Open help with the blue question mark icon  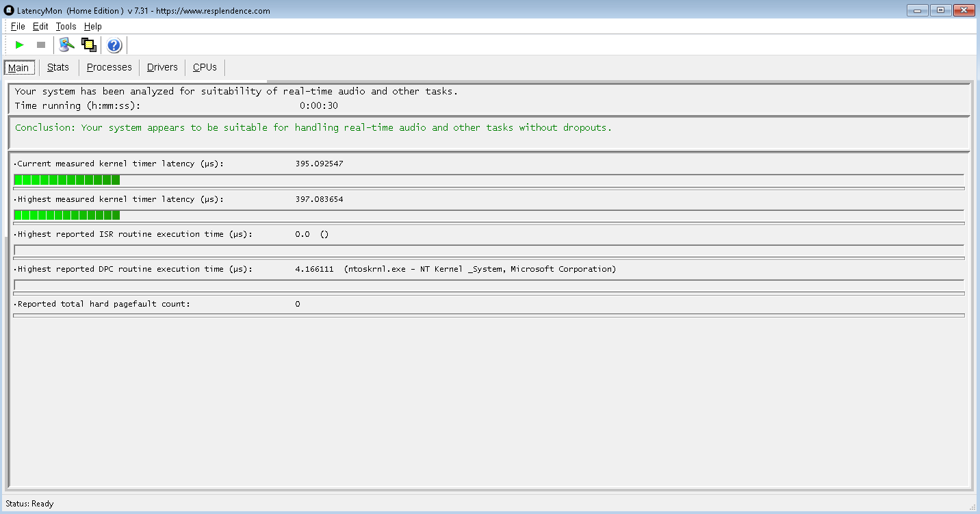[x=114, y=45]
